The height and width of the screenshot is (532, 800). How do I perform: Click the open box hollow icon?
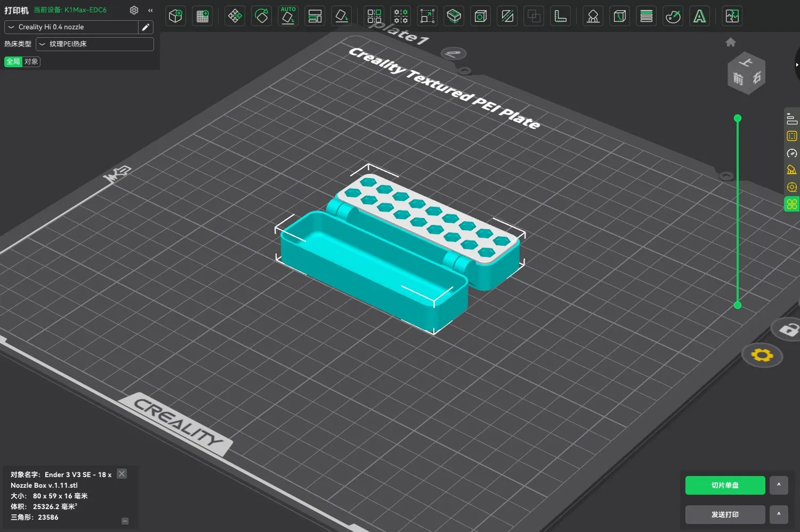454,16
